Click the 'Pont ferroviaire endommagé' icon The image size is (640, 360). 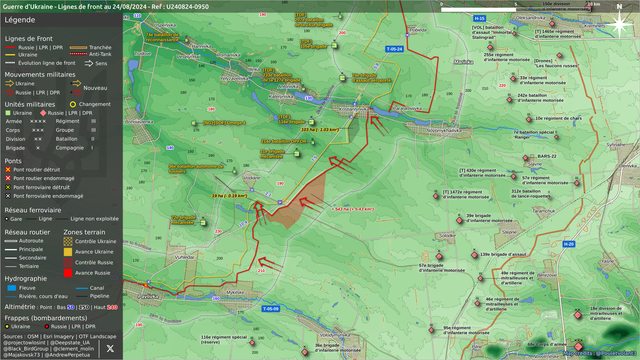pyautogui.click(x=8, y=196)
